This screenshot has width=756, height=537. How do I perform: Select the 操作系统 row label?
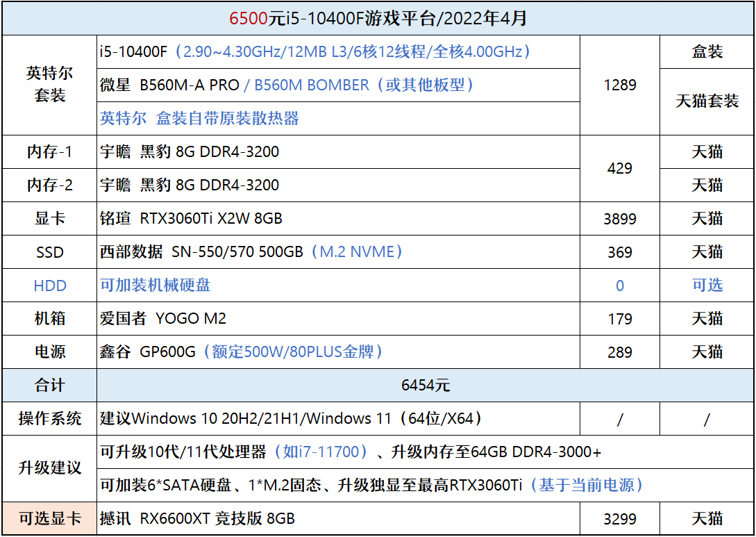click(50, 419)
